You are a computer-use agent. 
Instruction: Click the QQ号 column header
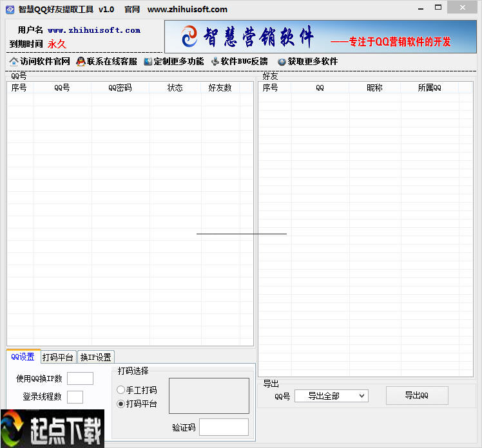tap(63, 88)
